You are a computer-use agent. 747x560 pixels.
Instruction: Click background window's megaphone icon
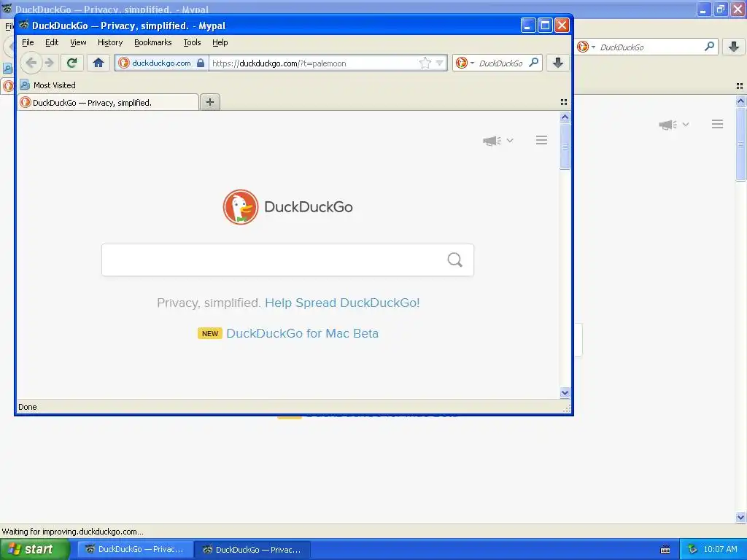(x=668, y=125)
